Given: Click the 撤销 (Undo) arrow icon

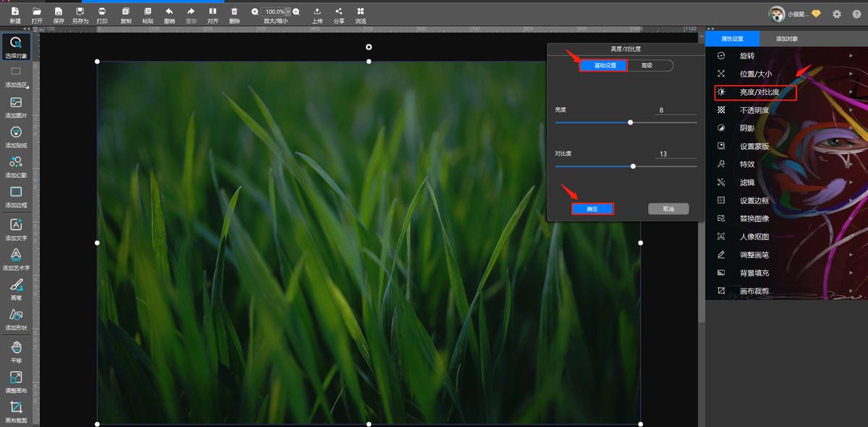Looking at the screenshot, I should 169,12.
